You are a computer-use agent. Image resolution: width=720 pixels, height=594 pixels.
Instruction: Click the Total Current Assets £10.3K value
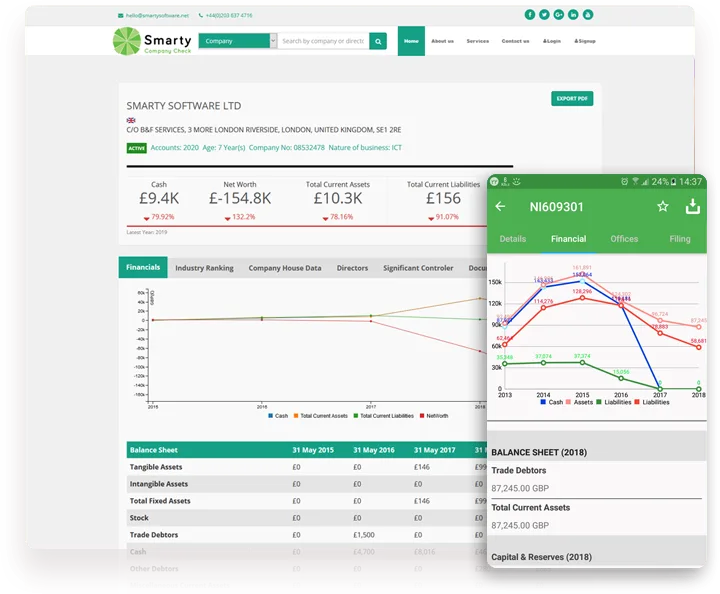point(338,198)
